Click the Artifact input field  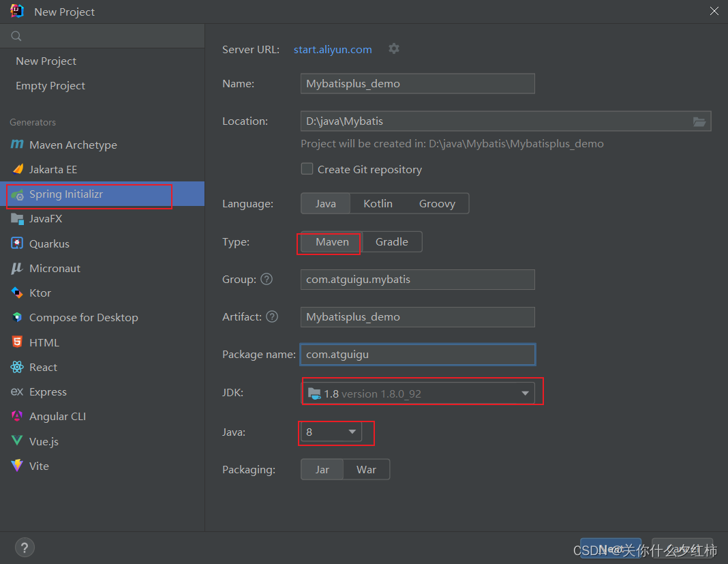(x=417, y=317)
